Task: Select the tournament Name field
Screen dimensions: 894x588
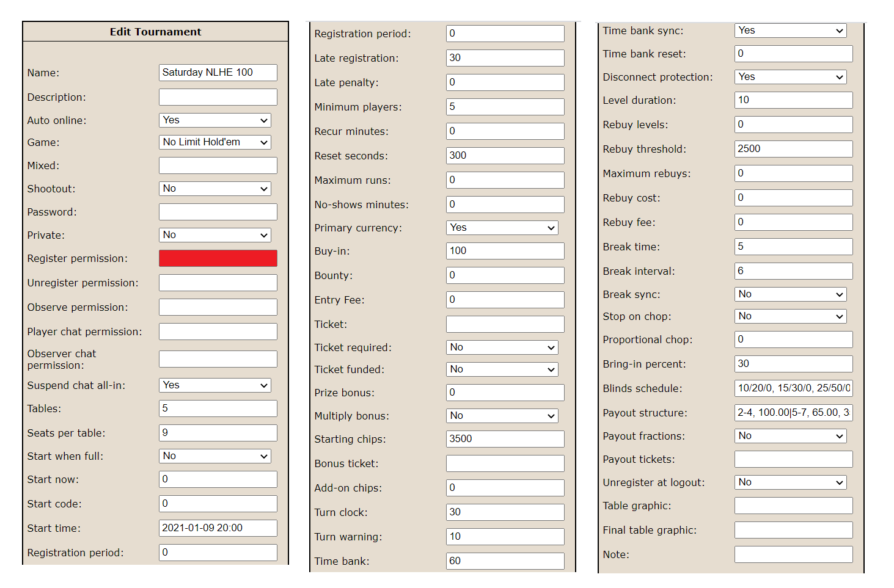Action: pyautogui.click(x=218, y=72)
